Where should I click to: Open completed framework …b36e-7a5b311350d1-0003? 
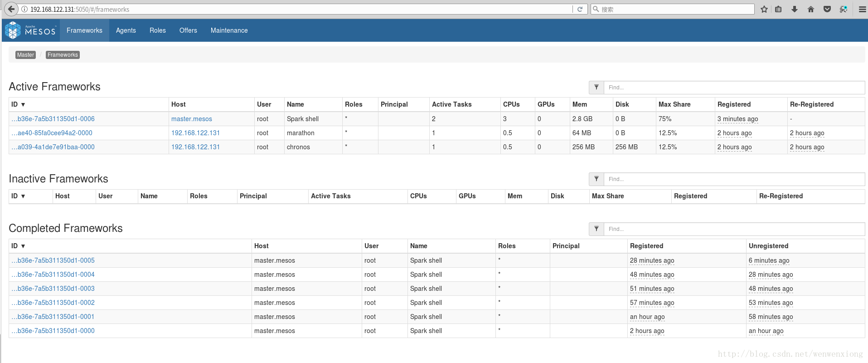53,289
